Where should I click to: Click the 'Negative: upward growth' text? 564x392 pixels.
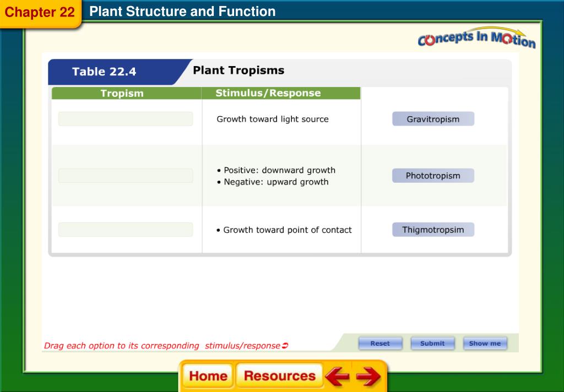(276, 182)
